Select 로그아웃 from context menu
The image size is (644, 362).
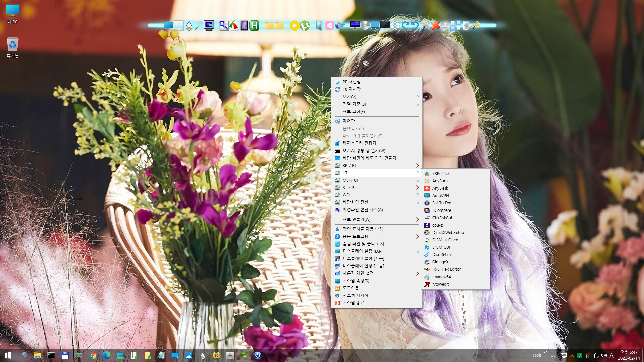[377, 288]
